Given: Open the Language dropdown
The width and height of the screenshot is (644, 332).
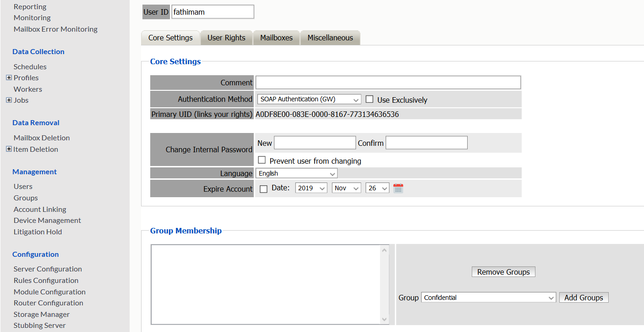Looking at the screenshot, I should [x=296, y=173].
